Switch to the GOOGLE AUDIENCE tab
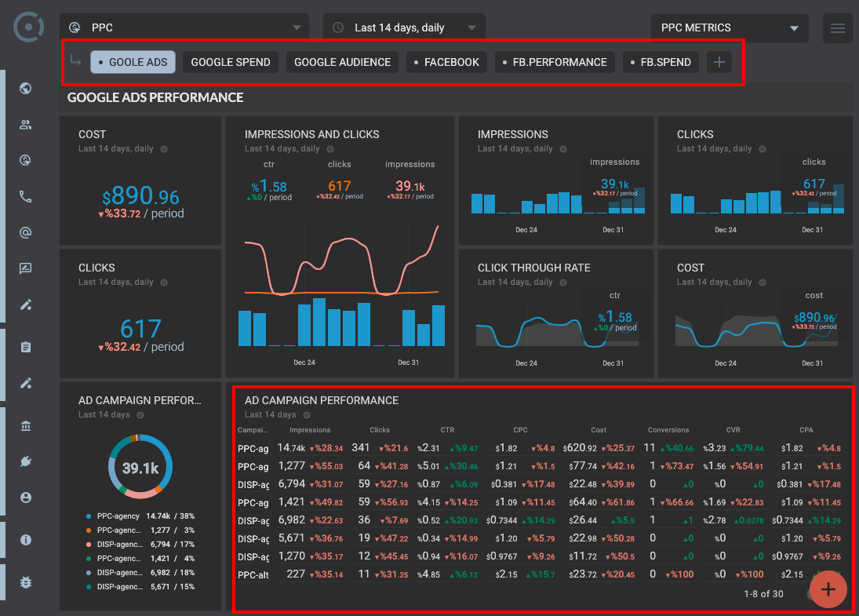This screenshot has height=616, width=859. tap(342, 62)
